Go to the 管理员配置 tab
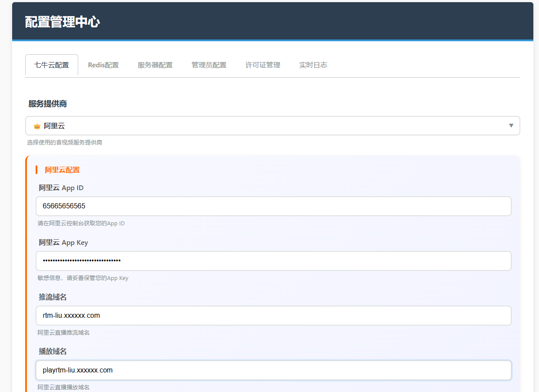 [209, 65]
